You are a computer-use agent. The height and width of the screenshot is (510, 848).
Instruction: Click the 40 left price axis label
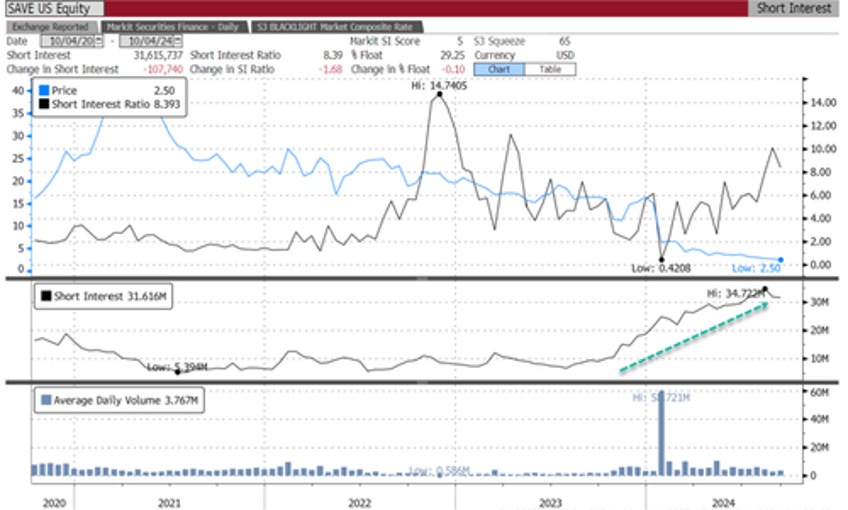(x=18, y=90)
